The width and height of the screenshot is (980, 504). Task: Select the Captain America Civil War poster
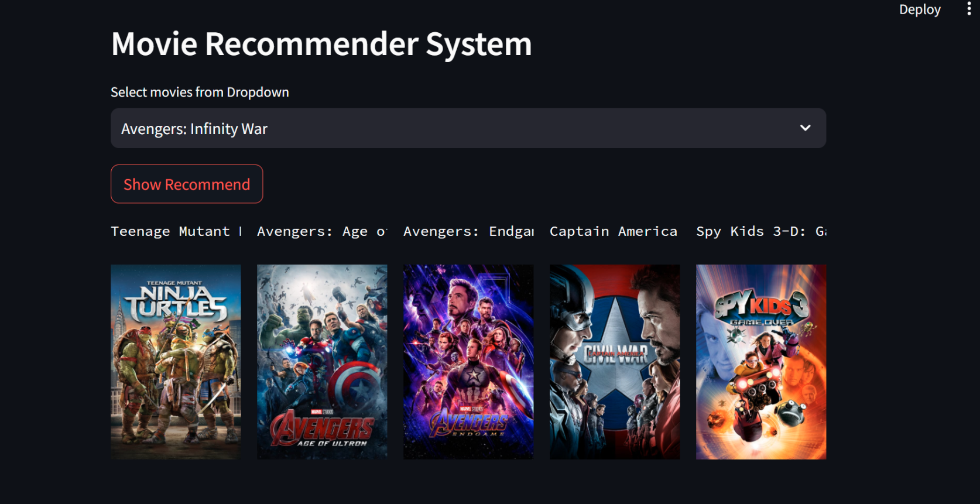click(x=615, y=362)
